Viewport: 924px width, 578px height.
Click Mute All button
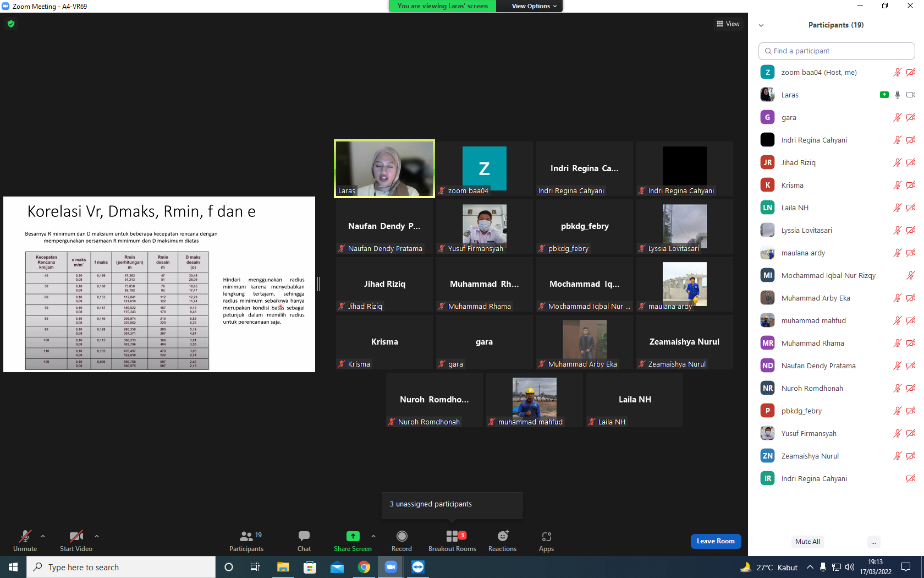(x=807, y=542)
